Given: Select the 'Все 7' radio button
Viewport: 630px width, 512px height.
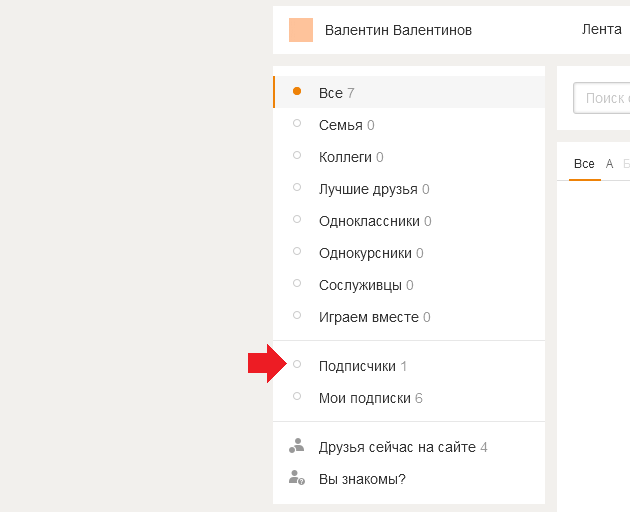Looking at the screenshot, I should pyautogui.click(x=297, y=91).
